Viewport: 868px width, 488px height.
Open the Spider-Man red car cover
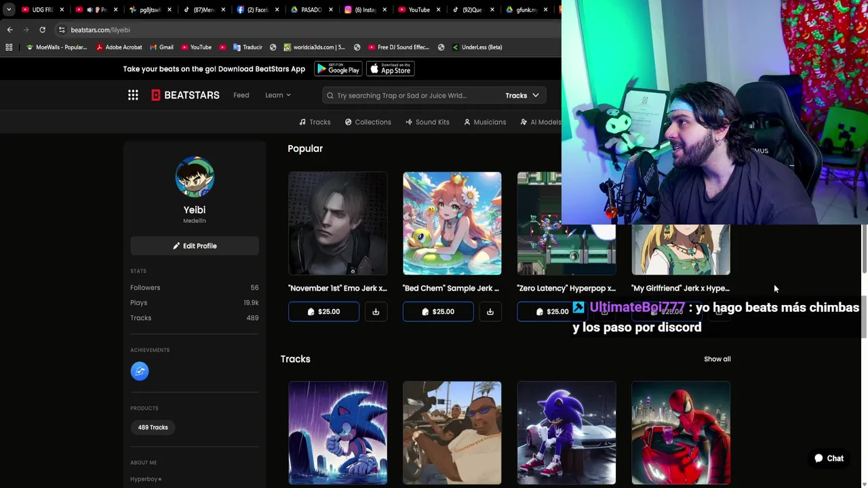coord(681,434)
